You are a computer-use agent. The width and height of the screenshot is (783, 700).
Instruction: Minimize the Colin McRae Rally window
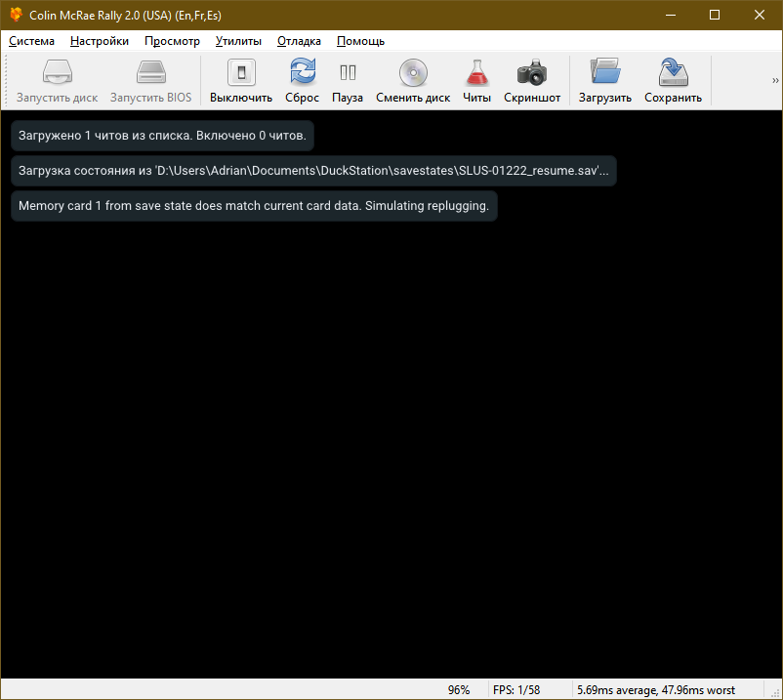[671, 15]
